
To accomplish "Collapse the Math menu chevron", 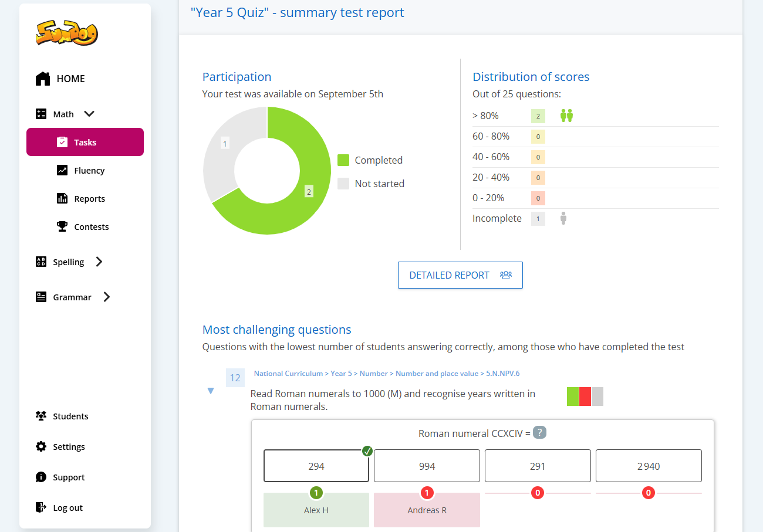I will click(x=89, y=114).
